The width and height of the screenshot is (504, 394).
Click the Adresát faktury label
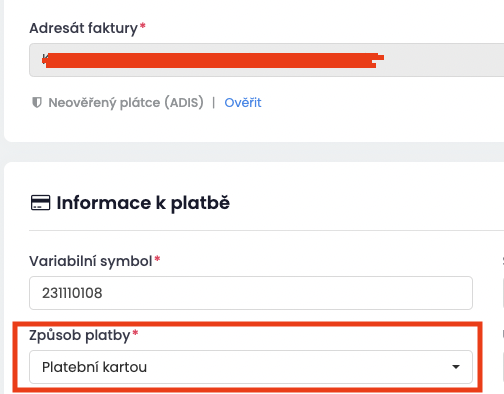tap(83, 28)
